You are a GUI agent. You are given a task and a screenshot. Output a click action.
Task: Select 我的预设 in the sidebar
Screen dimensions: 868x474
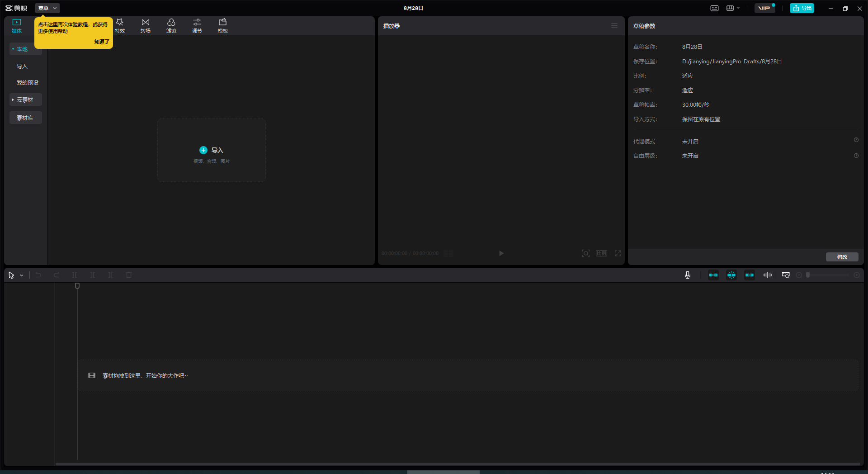click(28, 82)
